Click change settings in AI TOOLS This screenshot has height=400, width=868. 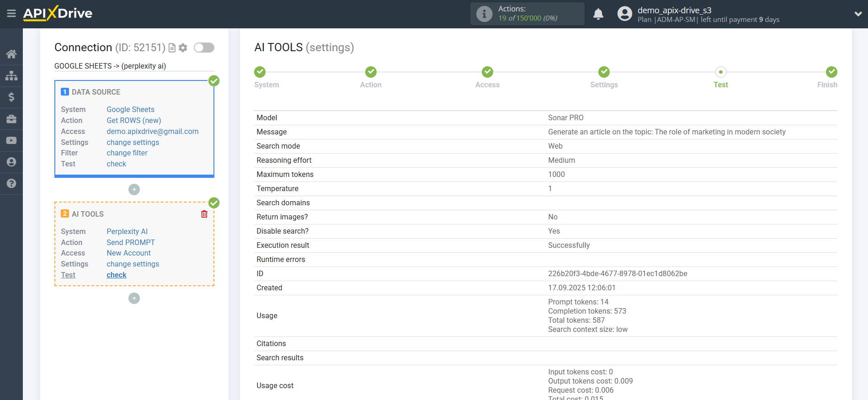point(133,264)
